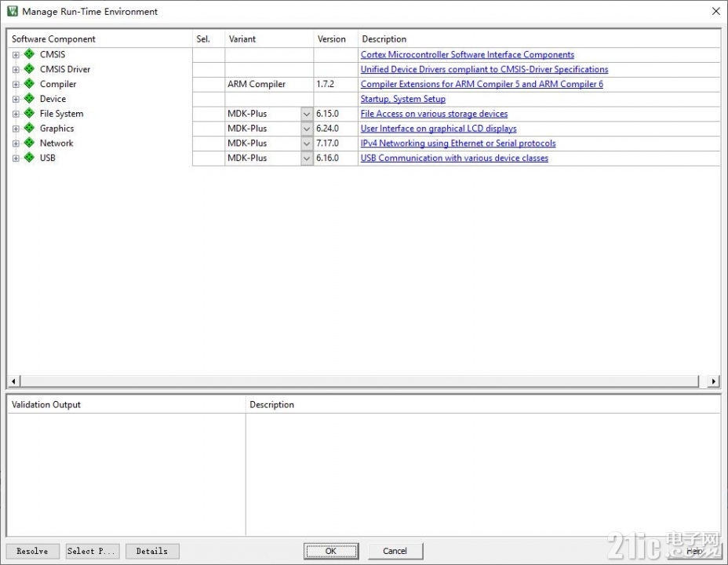The height and width of the screenshot is (565, 728).
Task: Open the File System variant dropdown
Action: (307, 114)
